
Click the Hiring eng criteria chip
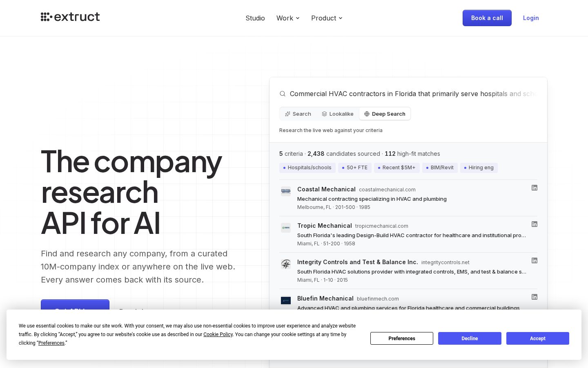479,168
